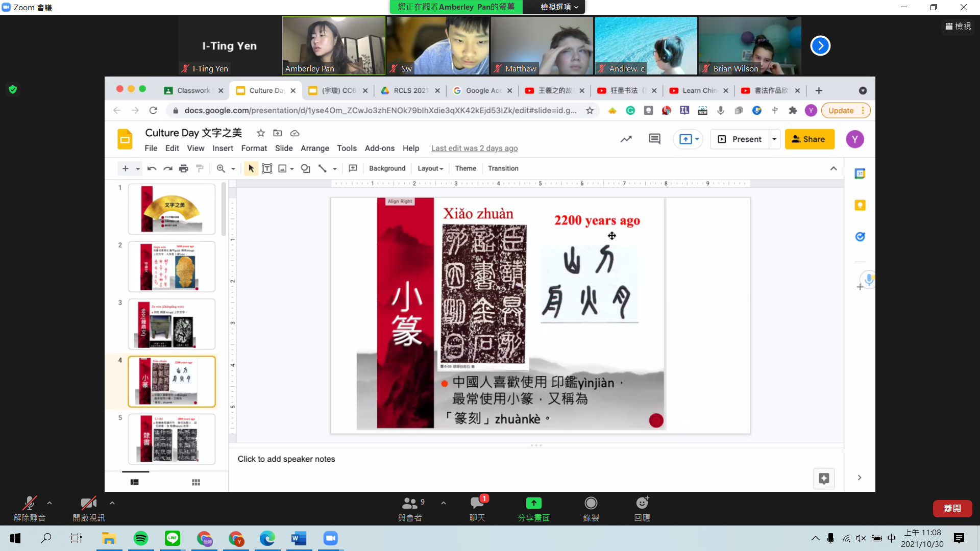
Task: Open Google Keep side panel icon
Action: click(860, 205)
